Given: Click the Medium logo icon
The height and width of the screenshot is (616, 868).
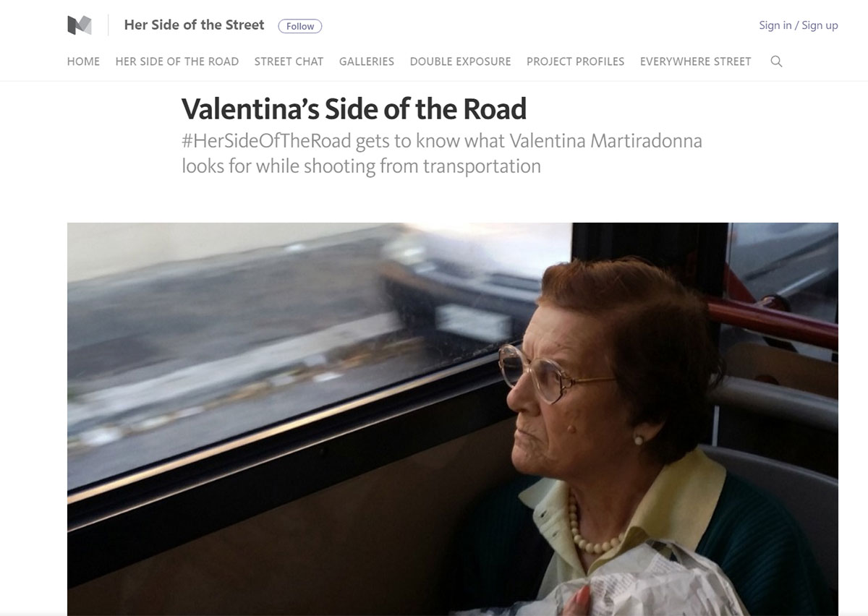Looking at the screenshot, I should click(x=80, y=25).
